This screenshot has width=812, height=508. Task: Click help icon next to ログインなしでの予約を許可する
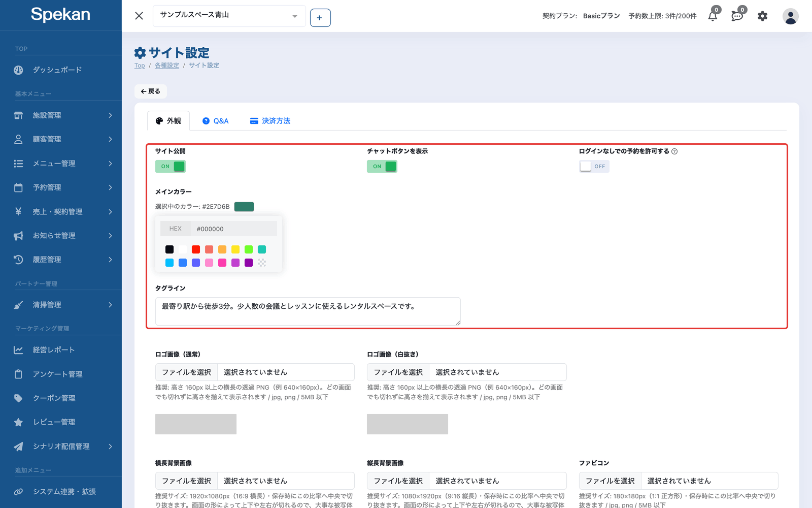coord(674,151)
